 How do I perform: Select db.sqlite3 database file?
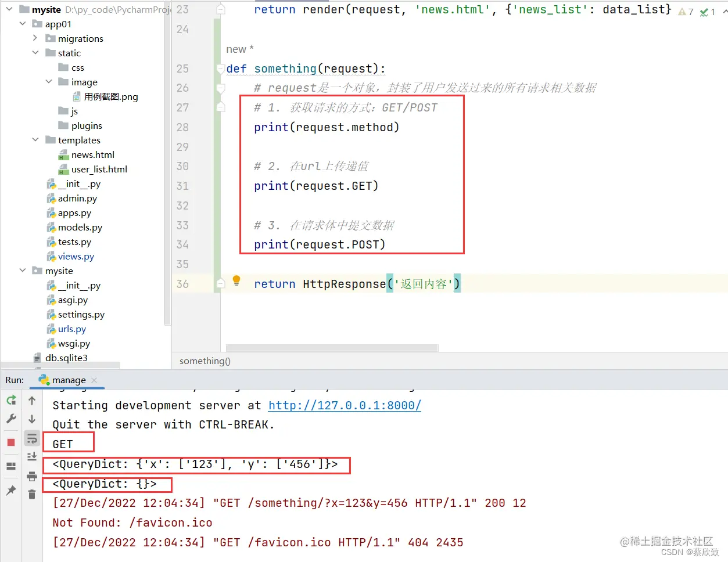click(x=66, y=358)
